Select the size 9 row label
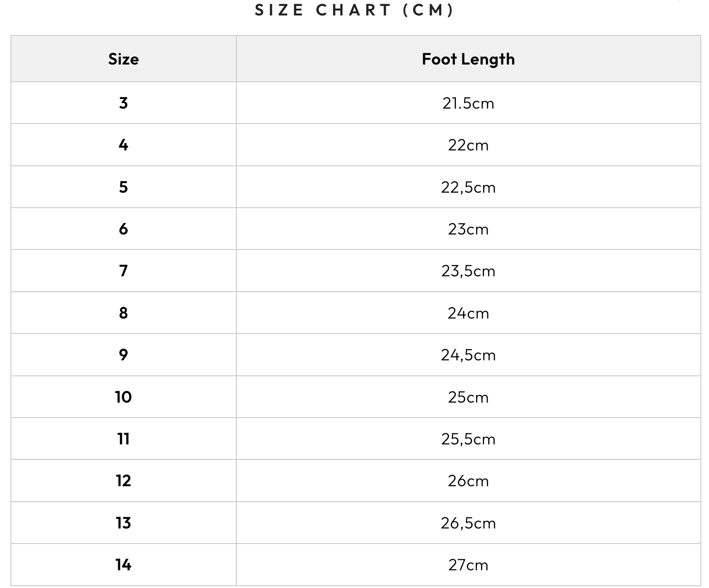The width and height of the screenshot is (709, 588). point(123,355)
